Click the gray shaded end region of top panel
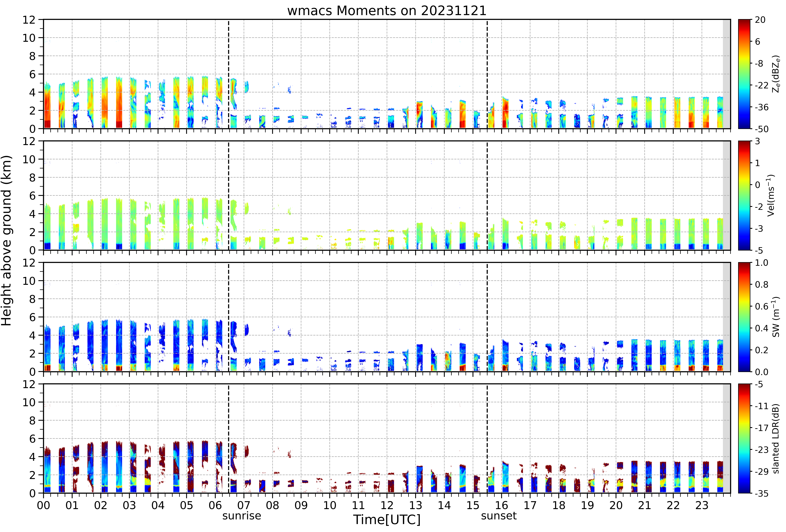The width and height of the screenshot is (786, 532). [x=726, y=74]
